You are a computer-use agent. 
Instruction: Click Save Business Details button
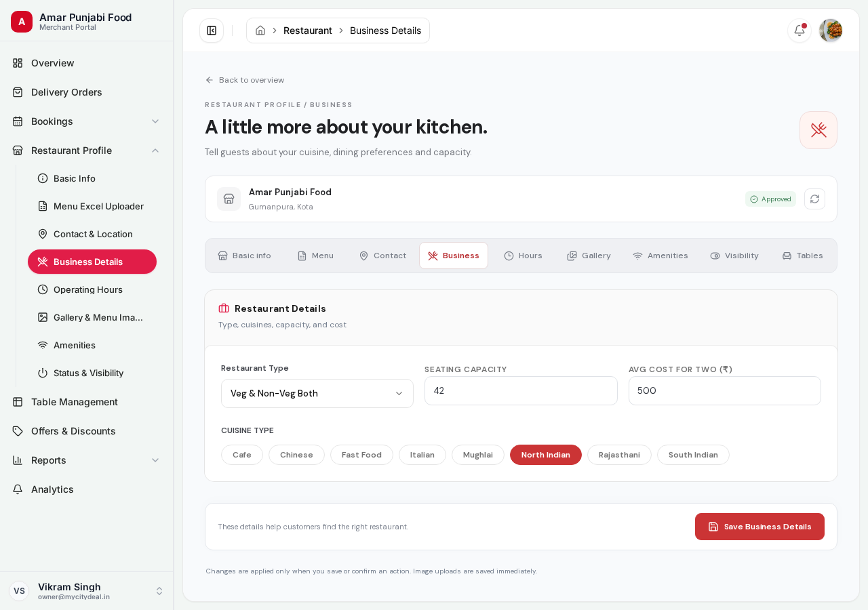(759, 527)
